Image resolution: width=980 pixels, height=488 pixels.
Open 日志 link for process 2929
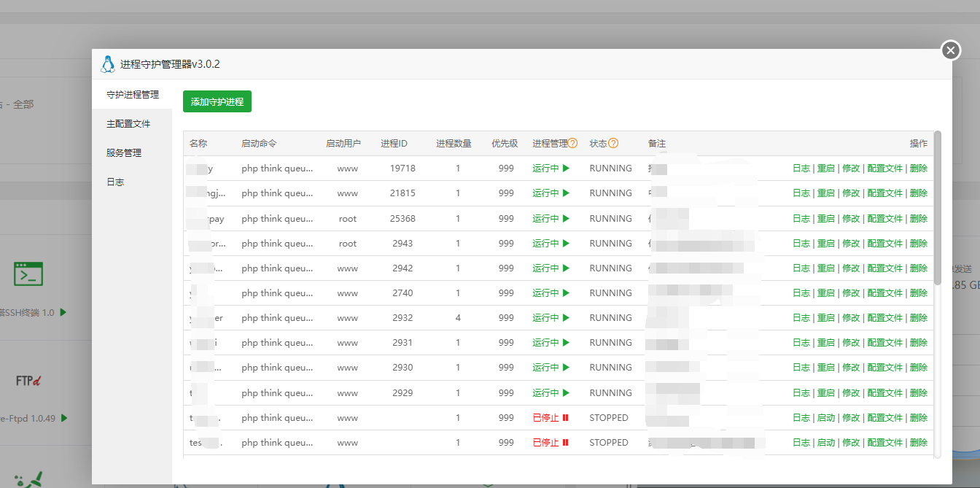click(x=801, y=393)
